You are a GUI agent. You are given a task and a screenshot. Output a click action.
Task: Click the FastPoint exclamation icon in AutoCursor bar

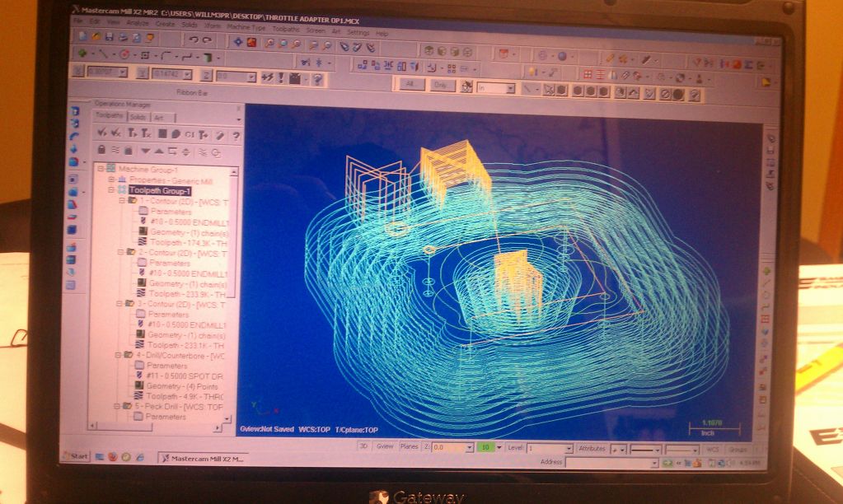280,78
